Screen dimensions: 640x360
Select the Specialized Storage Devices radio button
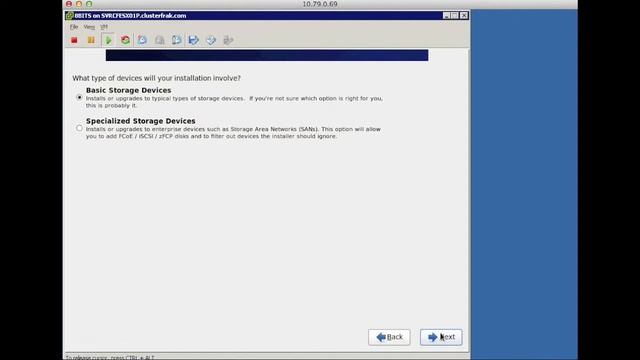click(79, 128)
